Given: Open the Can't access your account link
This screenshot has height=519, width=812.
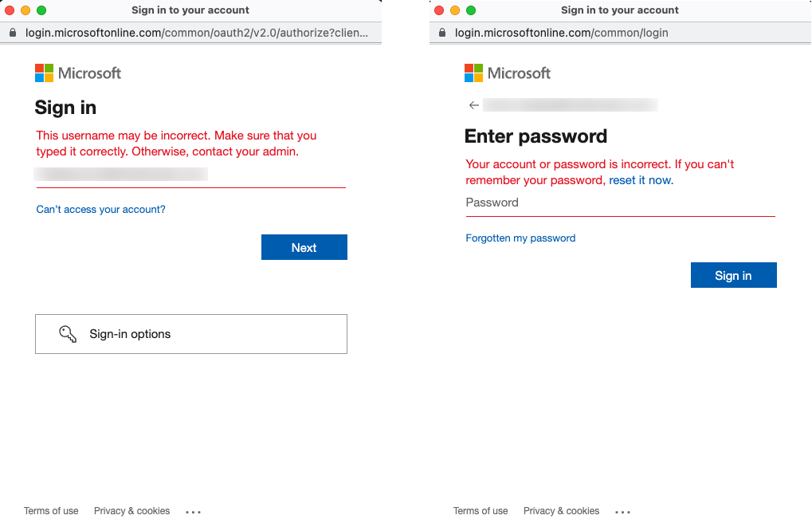Looking at the screenshot, I should click(x=100, y=209).
